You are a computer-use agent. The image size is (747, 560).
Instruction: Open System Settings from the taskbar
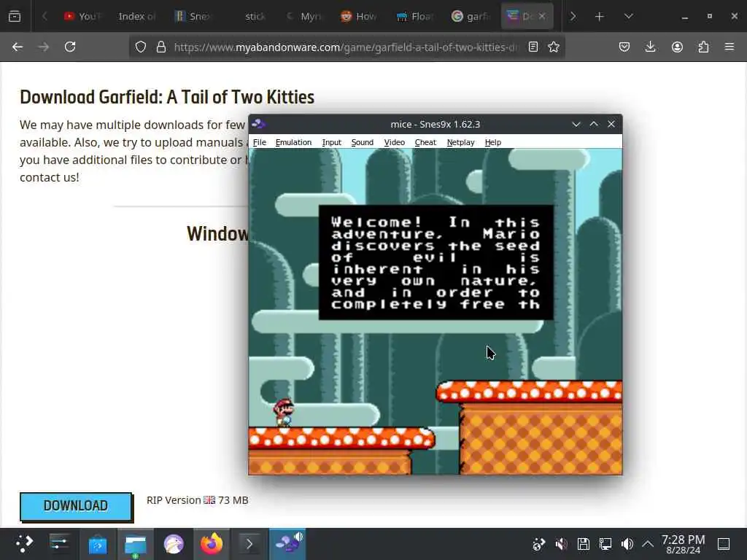click(60, 544)
